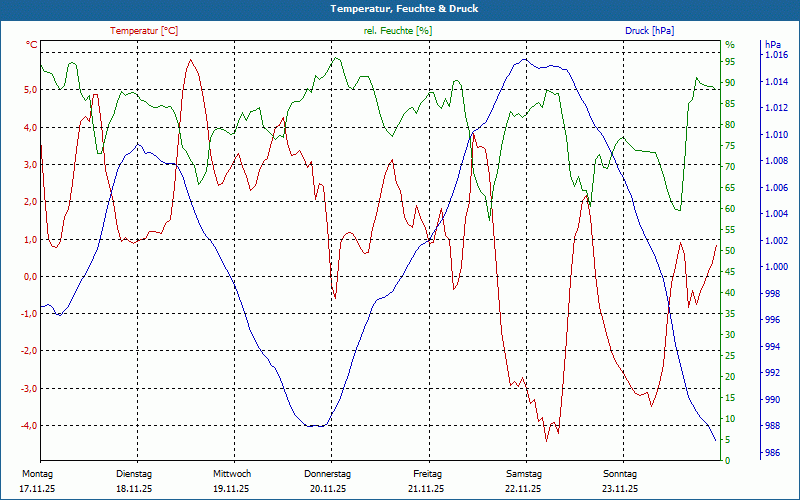The image size is (800, 500).
Task: Click the '-1,0' temperature axis value
Action: (x=30, y=314)
